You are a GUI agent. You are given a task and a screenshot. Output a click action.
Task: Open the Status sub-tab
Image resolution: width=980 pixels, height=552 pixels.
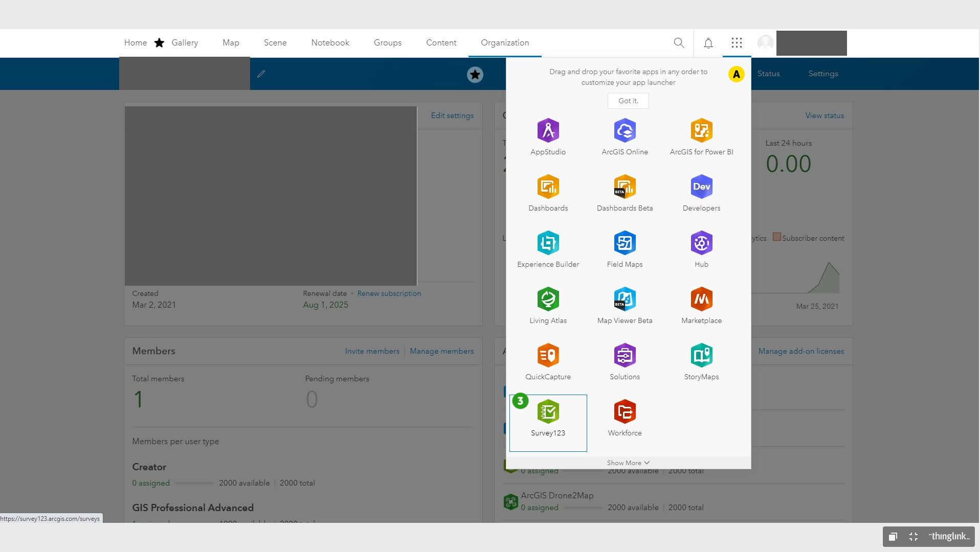(768, 74)
